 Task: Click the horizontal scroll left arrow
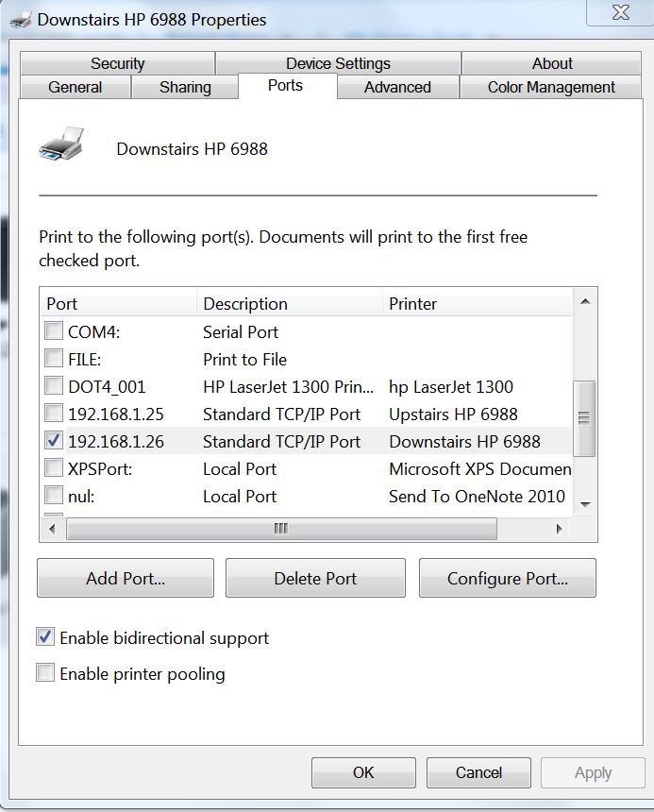coord(52,529)
